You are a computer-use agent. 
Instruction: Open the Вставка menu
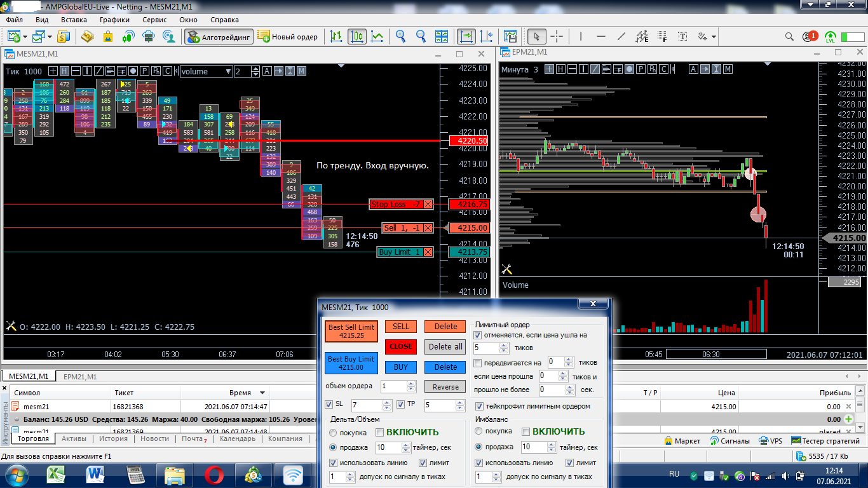click(x=74, y=20)
